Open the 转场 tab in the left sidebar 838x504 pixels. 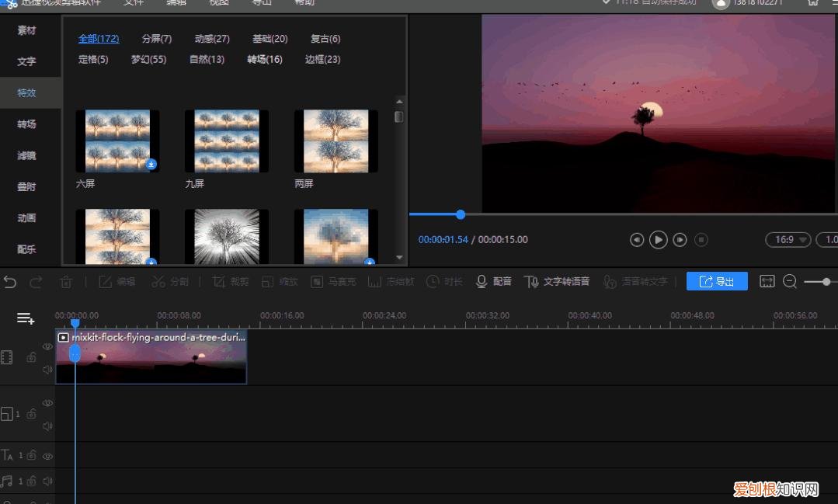26,124
